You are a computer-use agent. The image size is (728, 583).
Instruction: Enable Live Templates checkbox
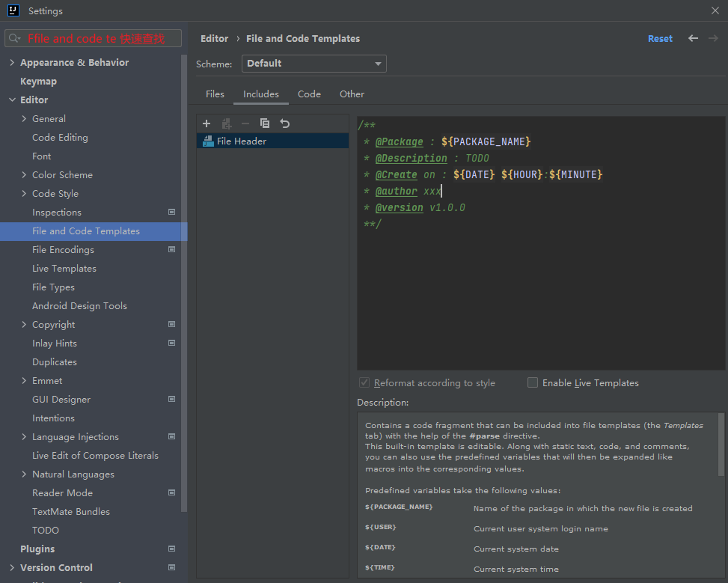(533, 383)
